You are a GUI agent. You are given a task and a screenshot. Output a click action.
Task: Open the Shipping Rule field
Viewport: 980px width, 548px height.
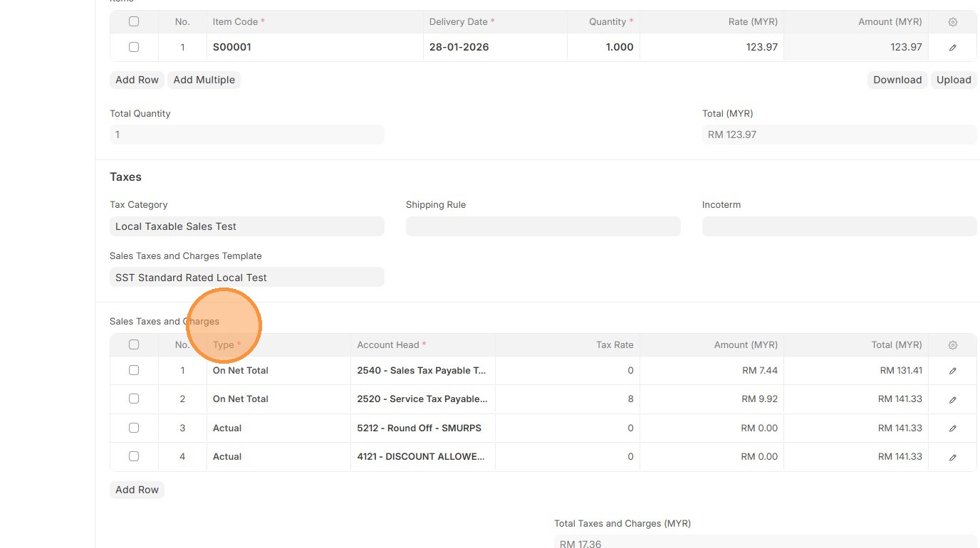tap(543, 226)
